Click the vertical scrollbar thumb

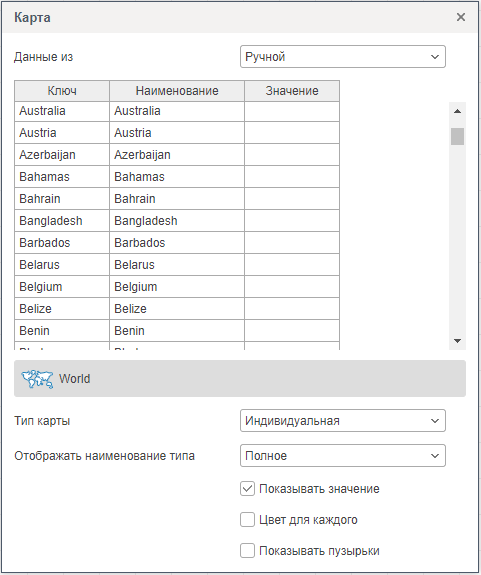457,136
